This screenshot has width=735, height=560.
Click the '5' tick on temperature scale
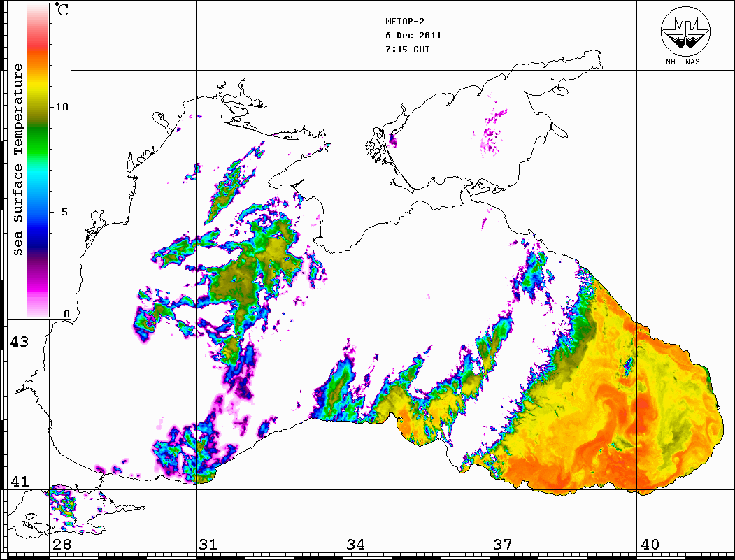pos(65,212)
